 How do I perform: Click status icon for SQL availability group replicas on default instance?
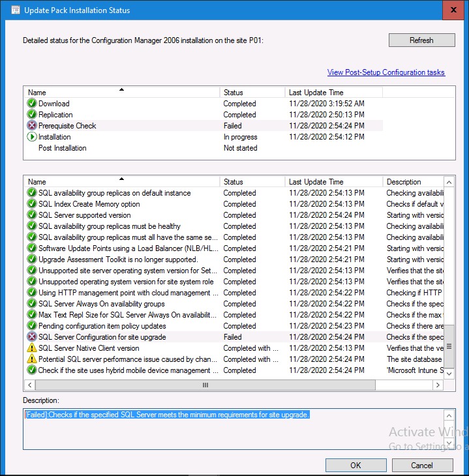click(x=31, y=193)
